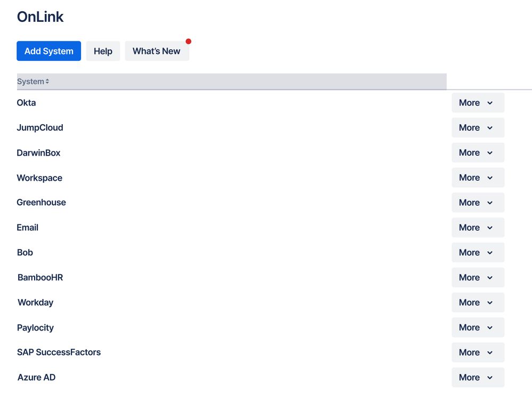Open the Help page
Viewport: 532px width, 394px height.
tap(103, 51)
